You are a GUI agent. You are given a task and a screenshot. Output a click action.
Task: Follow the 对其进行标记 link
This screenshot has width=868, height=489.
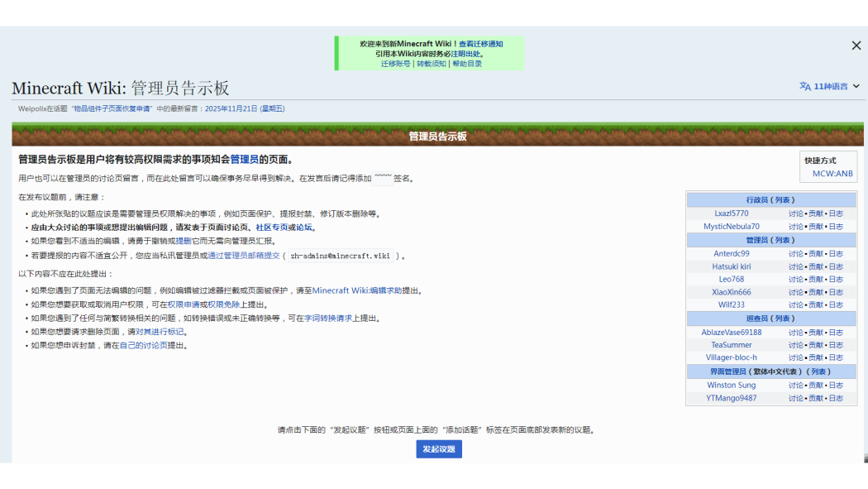pos(160,332)
